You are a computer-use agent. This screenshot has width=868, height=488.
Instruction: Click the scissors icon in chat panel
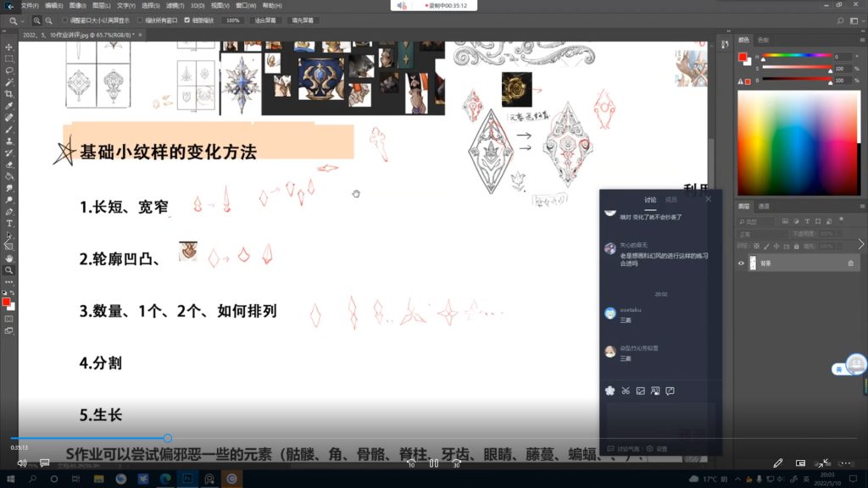[x=625, y=391]
